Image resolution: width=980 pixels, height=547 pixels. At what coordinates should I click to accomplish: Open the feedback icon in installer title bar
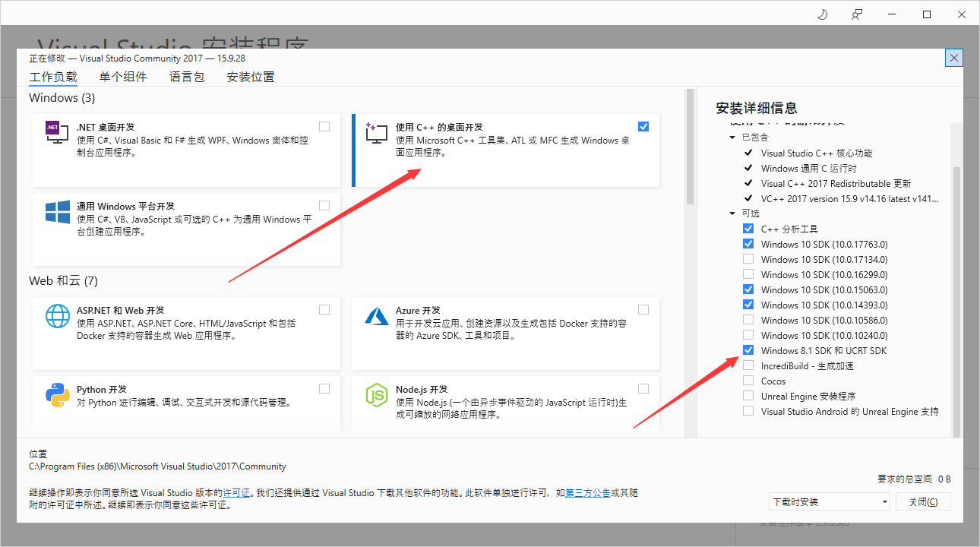click(x=857, y=14)
